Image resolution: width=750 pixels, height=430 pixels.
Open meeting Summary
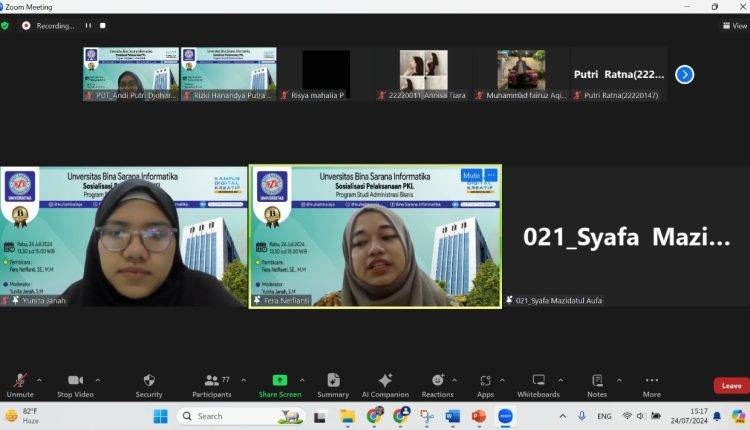(x=333, y=386)
